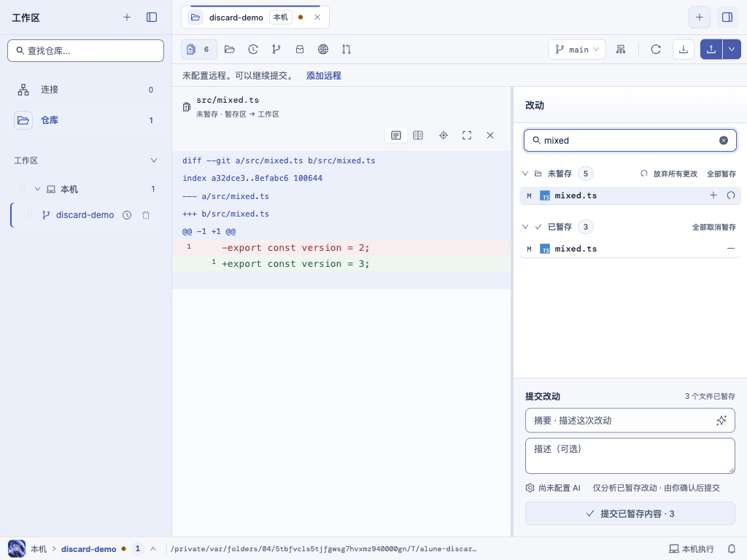Select the discard-demo repository in sidebar

85,215
